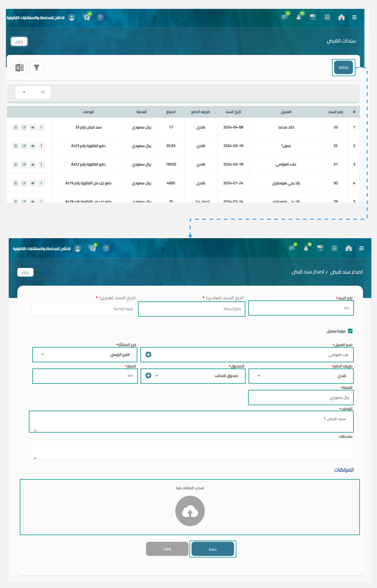This screenshot has height=588, width=377.
Task: Expand the page size dropdown showing 10
Action: click(33, 92)
